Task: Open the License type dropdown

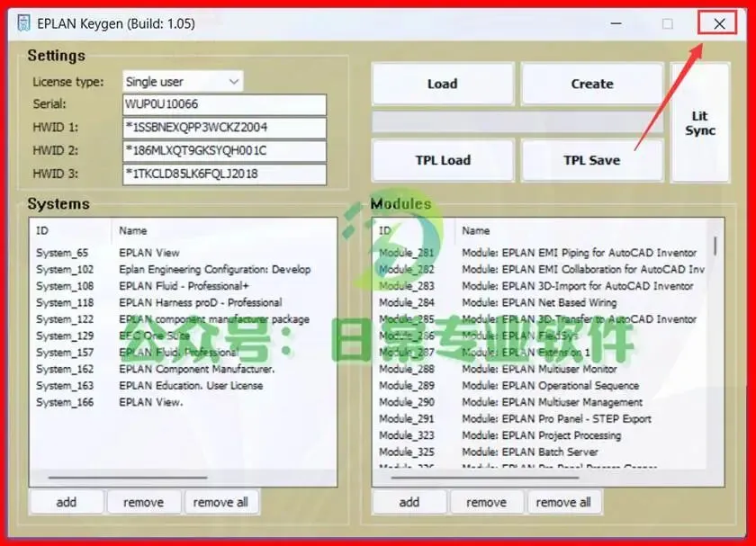Action: tap(183, 82)
